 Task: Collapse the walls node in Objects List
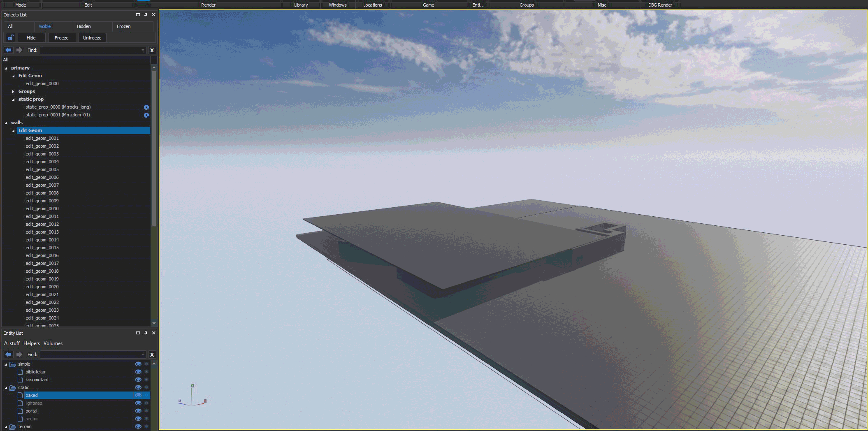(5, 122)
